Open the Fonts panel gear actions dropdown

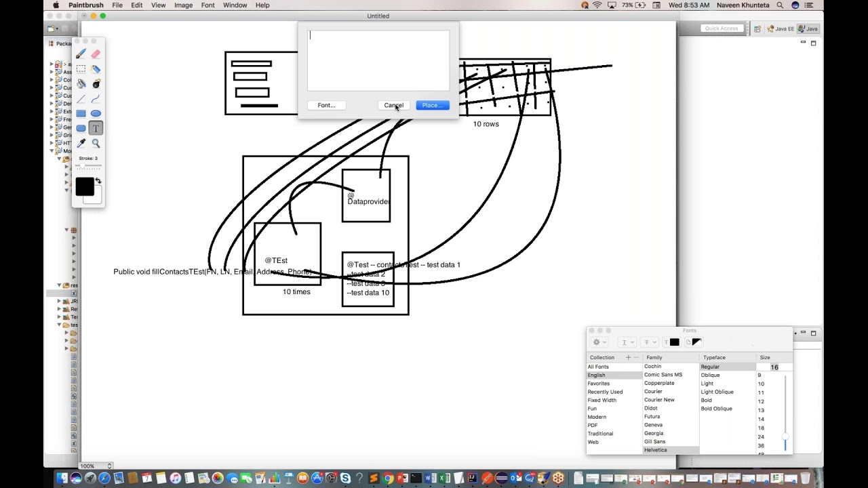coord(599,342)
